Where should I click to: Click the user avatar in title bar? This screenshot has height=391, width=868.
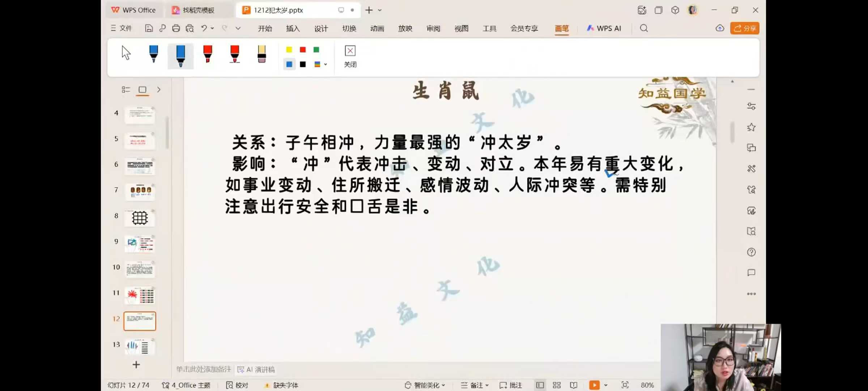click(x=693, y=10)
